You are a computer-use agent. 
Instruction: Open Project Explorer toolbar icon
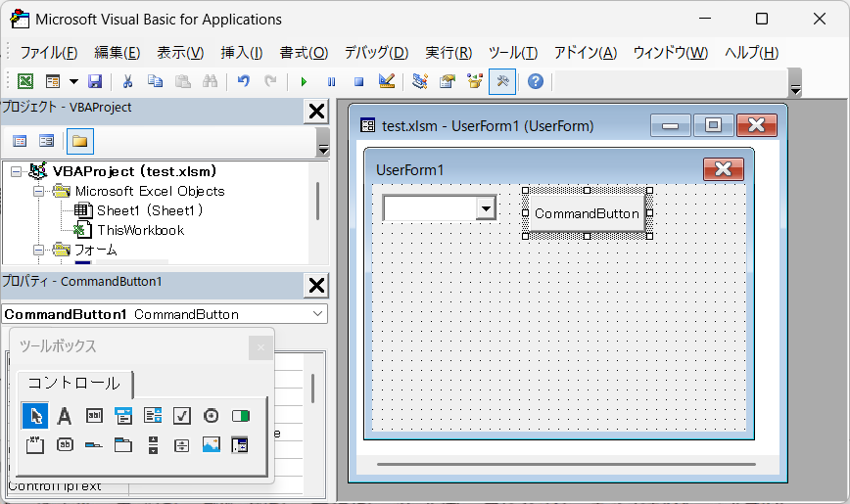[x=419, y=81]
